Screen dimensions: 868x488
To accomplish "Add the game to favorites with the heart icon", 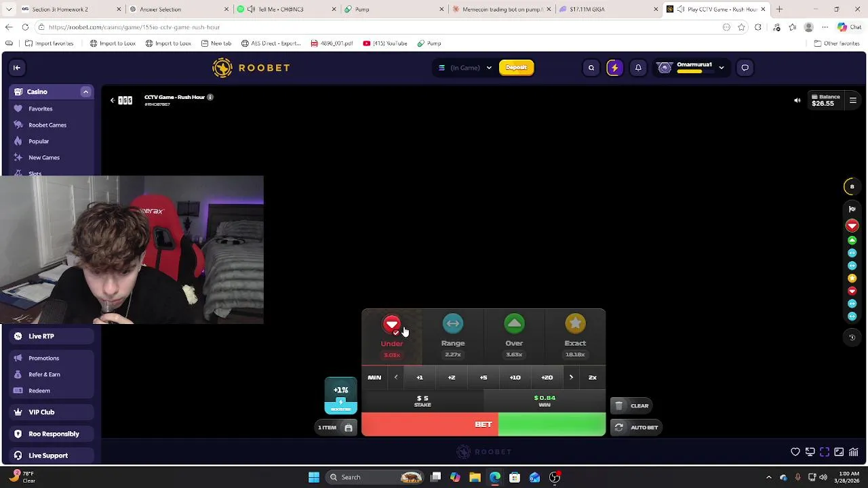I will coord(795,452).
